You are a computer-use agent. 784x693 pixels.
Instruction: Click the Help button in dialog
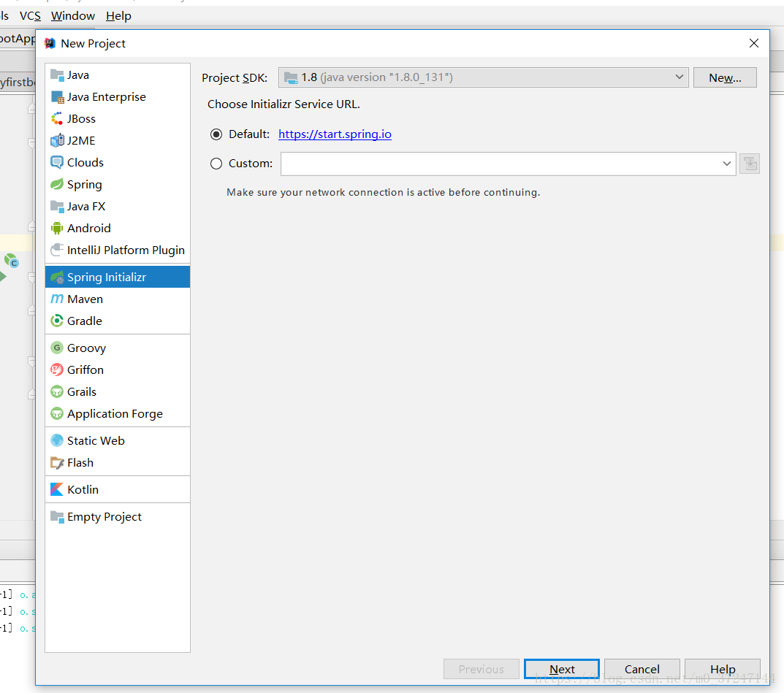pyautogui.click(x=723, y=669)
